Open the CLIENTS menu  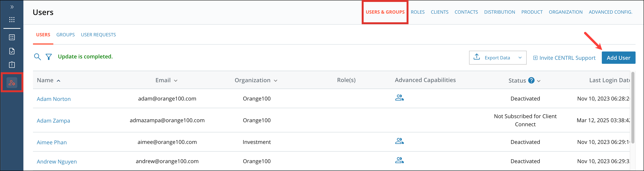[x=440, y=12]
